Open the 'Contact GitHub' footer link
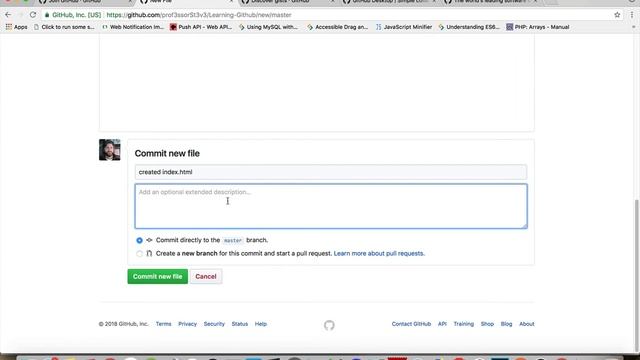This screenshot has height=360, width=640. coord(411,324)
